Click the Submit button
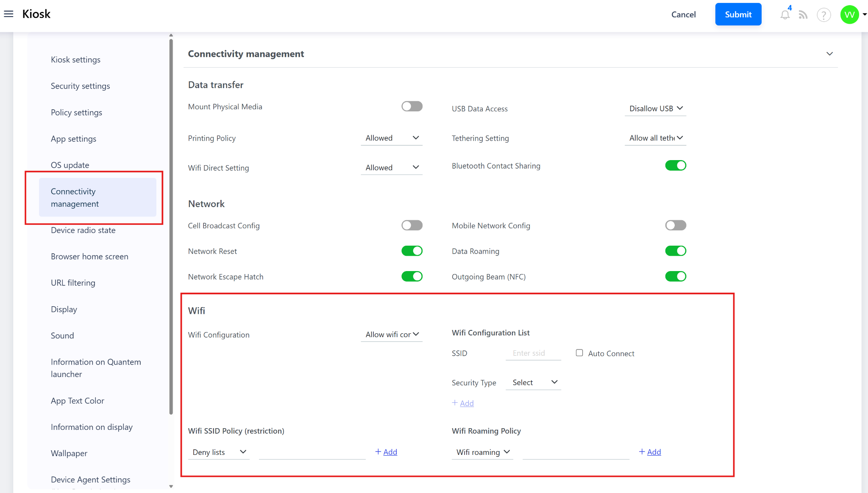868x493 pixels. [x=738, y=14]
